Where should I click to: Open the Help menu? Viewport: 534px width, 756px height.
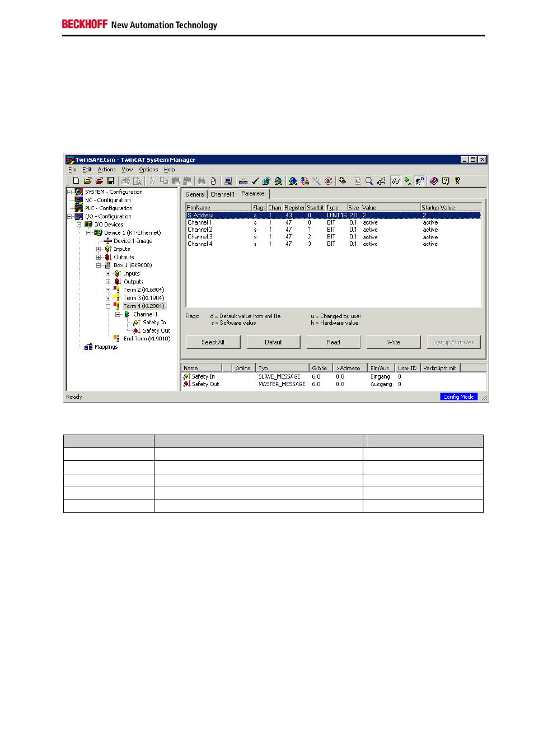(x=169, y=170)
